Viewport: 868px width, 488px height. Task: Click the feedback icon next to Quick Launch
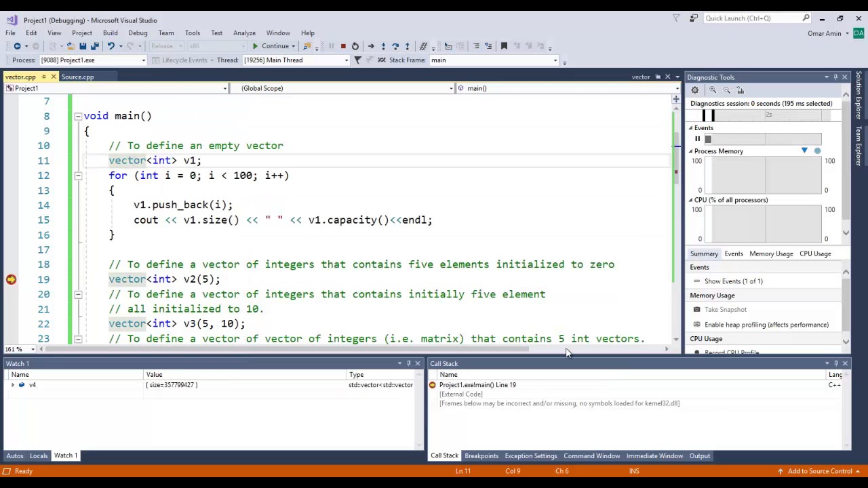click(694, 18)
